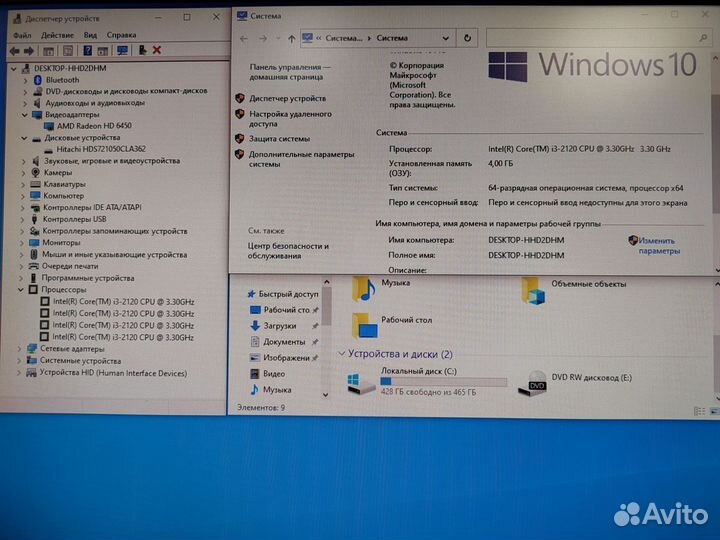The image size is (720, 540).
Task: Collapse the DESKTOP-HHD2DHM root node
Action: click(x=14, y=68)
